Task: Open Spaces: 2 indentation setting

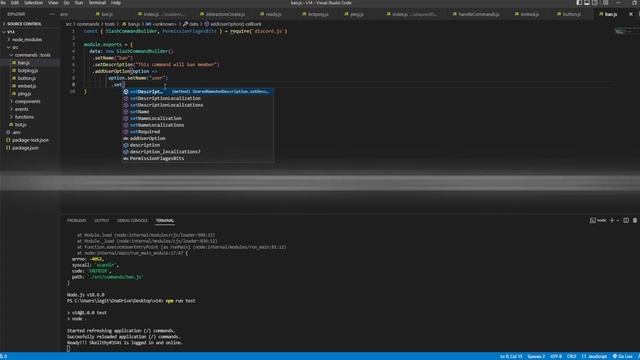Action: (536, 356)
